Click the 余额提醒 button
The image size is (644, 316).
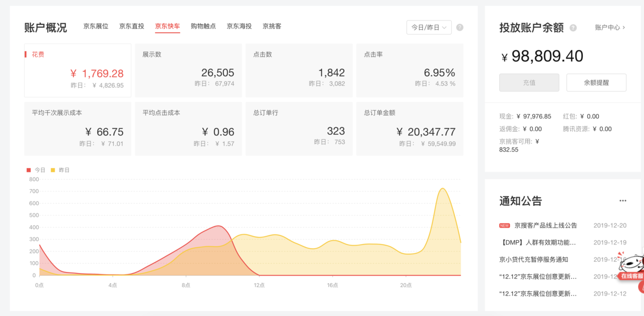(597, 83)
